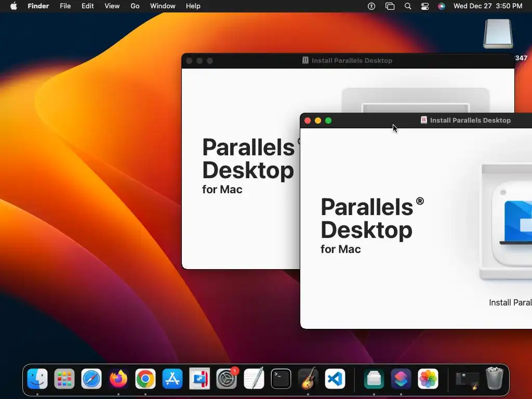Open Visual Studio Code from the Dock
The image size is (532, 399).
(335, 378)
